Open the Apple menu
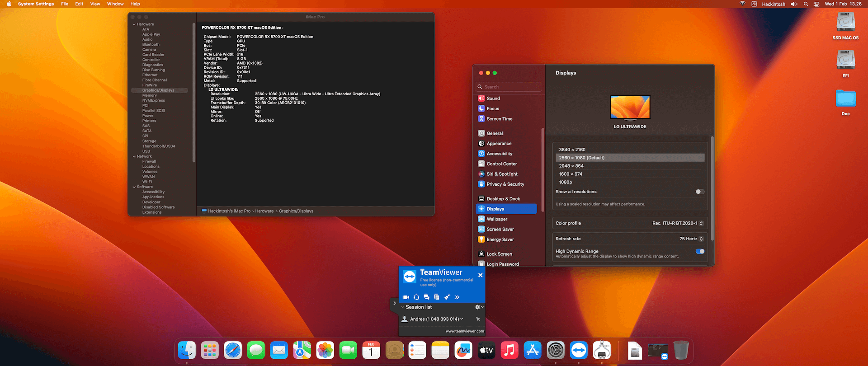The image size is (868, 366). coord(9,4)
